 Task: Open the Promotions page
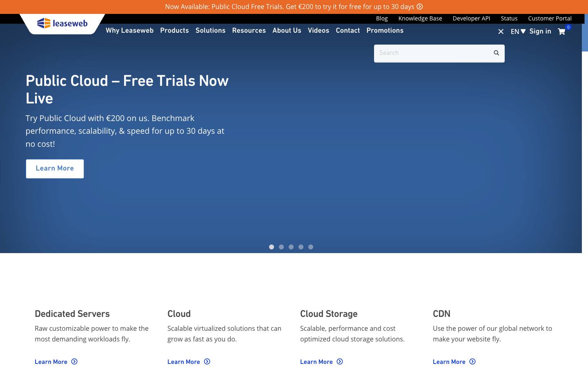[x=385, y=31]
